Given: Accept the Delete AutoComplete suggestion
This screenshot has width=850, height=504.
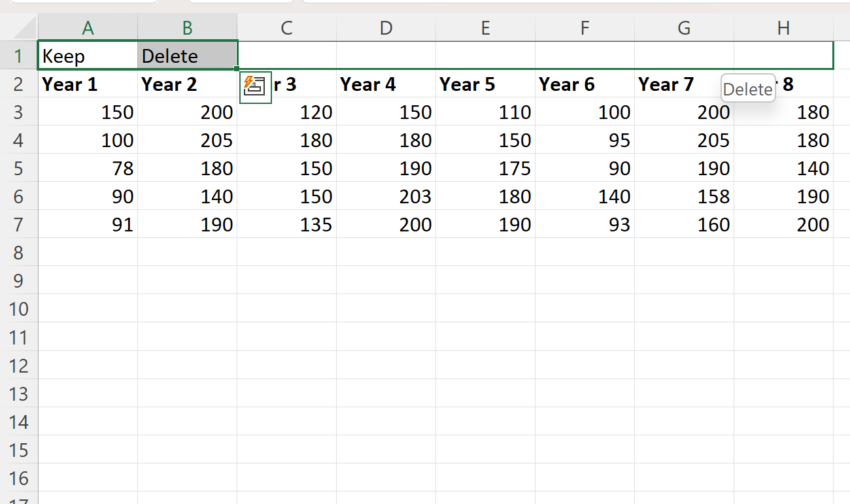Looking at the screenshot, I should (747, 88).
